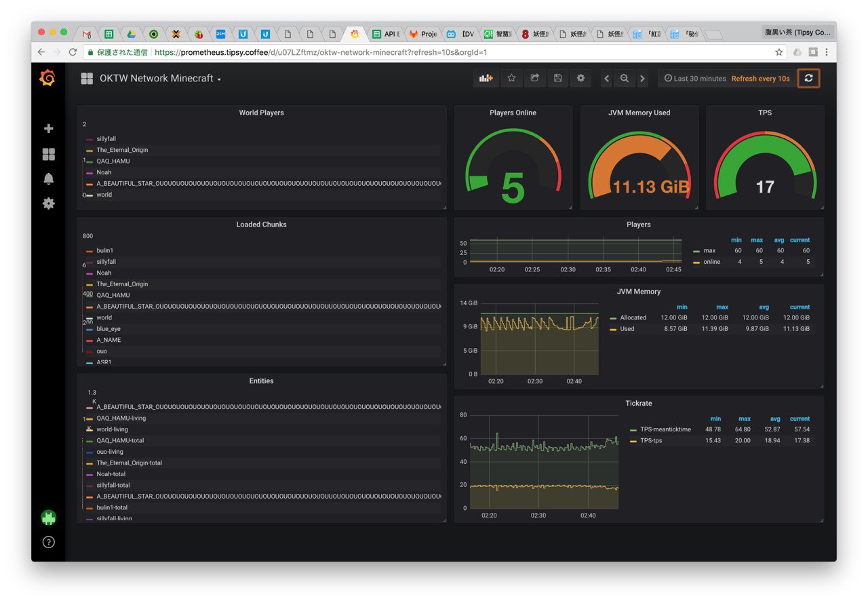Open the Players Online panel title menu
Screen dimensions: 868x603
[x=513, y=113]
